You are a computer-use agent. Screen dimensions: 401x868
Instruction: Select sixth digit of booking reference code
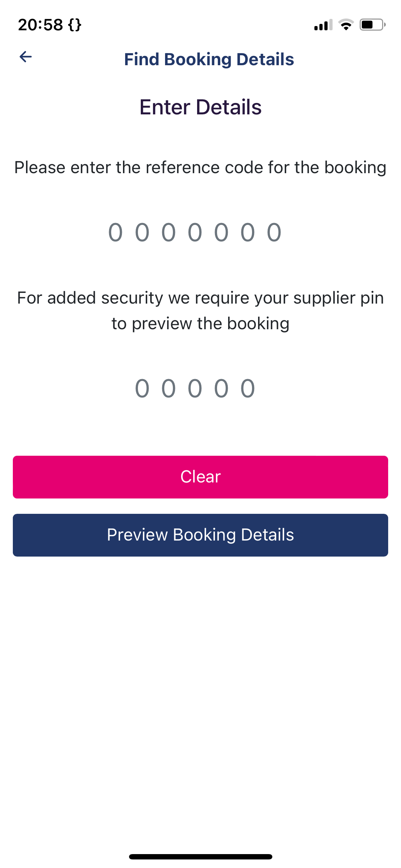(x=248, y=232)
